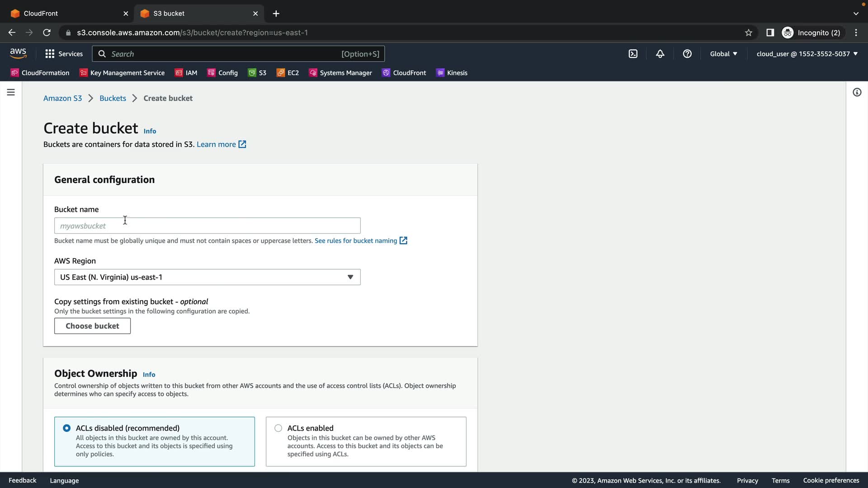Viewport: 868px width, 488px height.
Task: Open the Key Management Service shortcut
Action: (122, 73)
